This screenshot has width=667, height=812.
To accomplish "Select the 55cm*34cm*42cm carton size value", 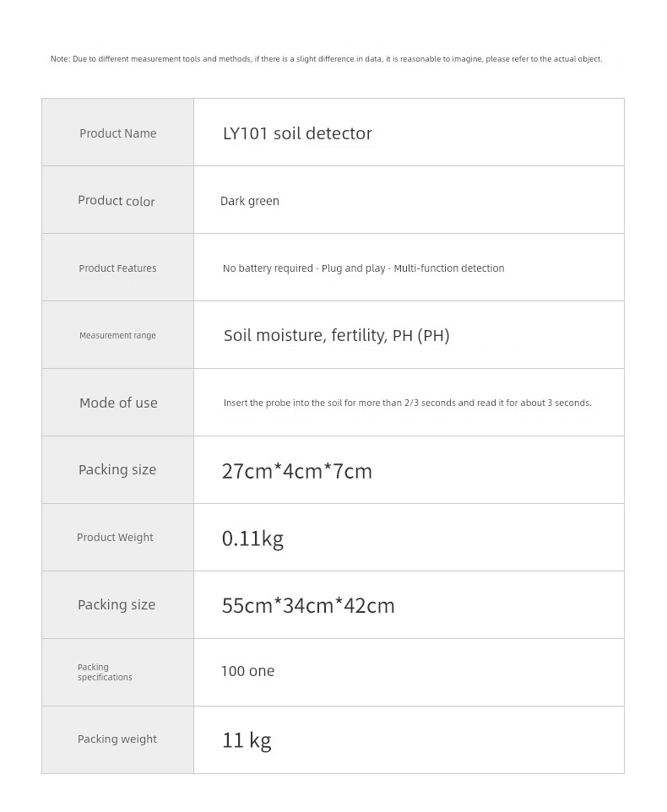I will 308,605.
